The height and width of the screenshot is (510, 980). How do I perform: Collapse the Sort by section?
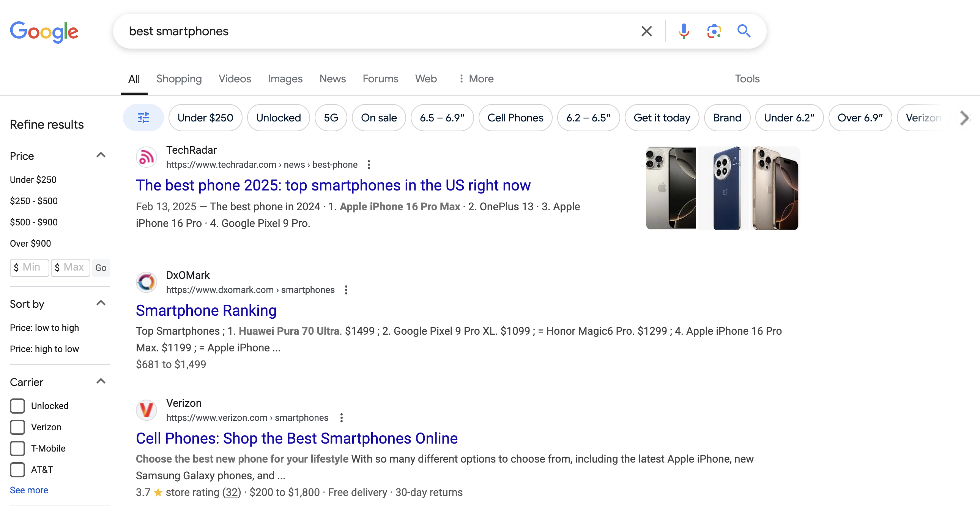[101, 303]
